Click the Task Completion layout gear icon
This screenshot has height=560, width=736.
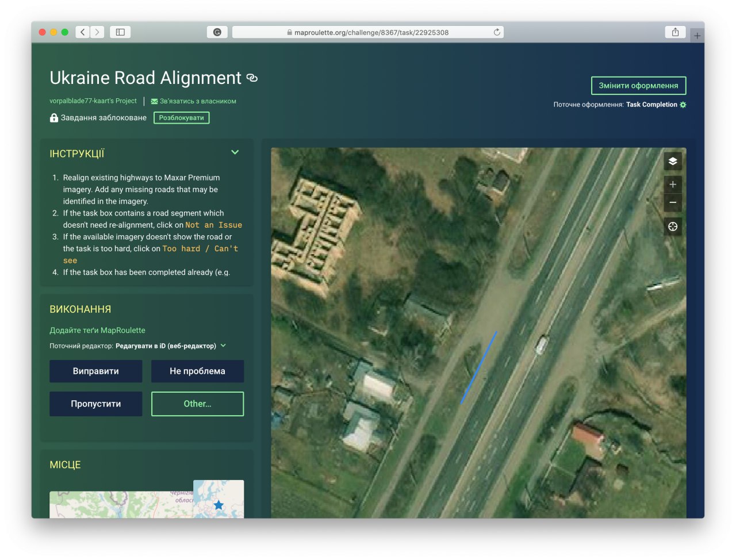click(x=683, y=105)
